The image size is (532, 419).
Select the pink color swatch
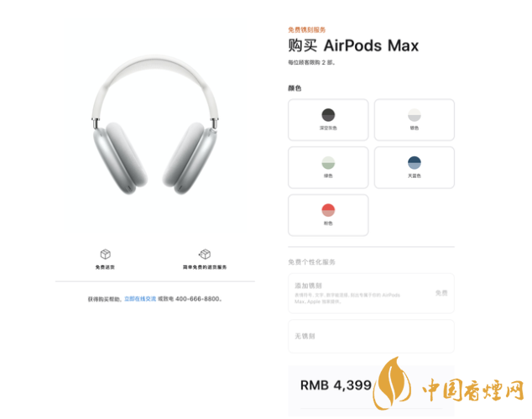pos(328,210)
